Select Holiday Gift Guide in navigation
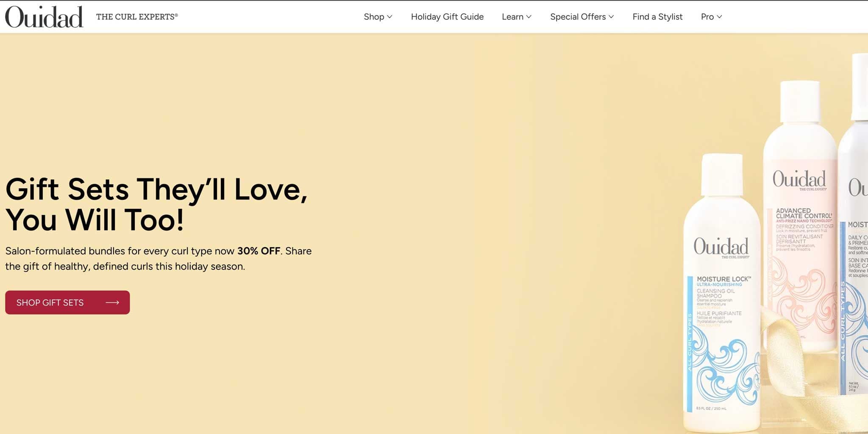This screenshot has height=434, width=868. (x=447, y=17)
